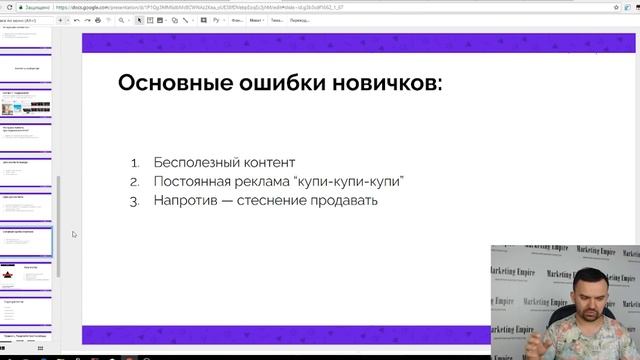Add a comment from the toolbar

click(x=204, y=20)
